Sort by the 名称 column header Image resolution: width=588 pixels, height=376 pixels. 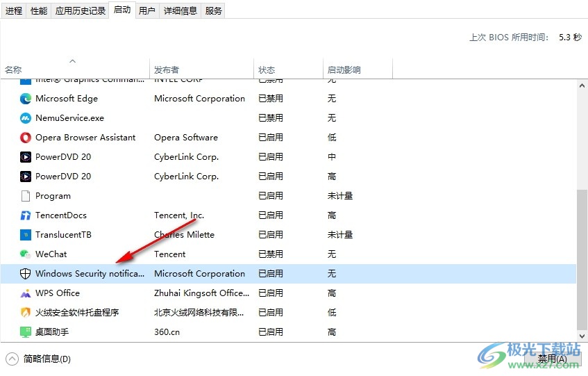(75, 69)
